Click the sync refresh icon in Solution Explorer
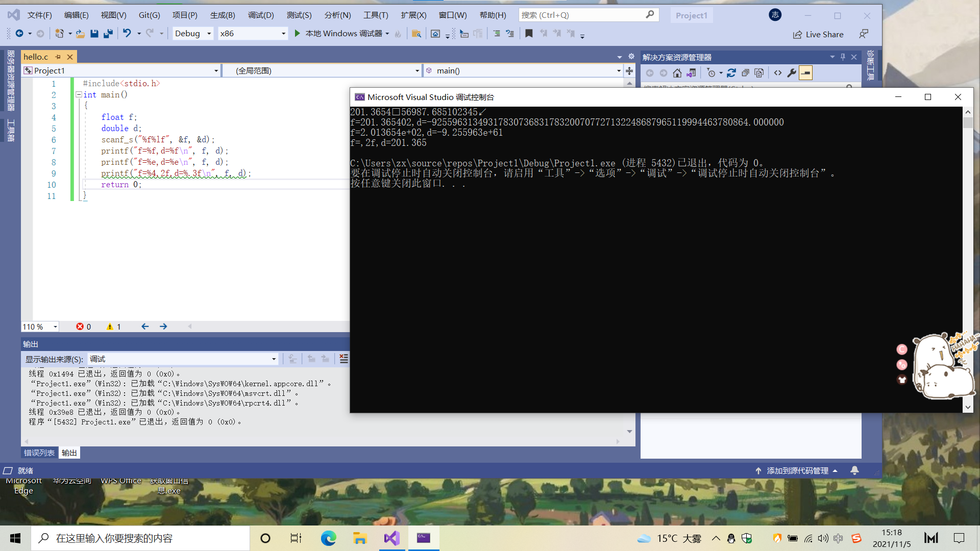 (731, 73)
